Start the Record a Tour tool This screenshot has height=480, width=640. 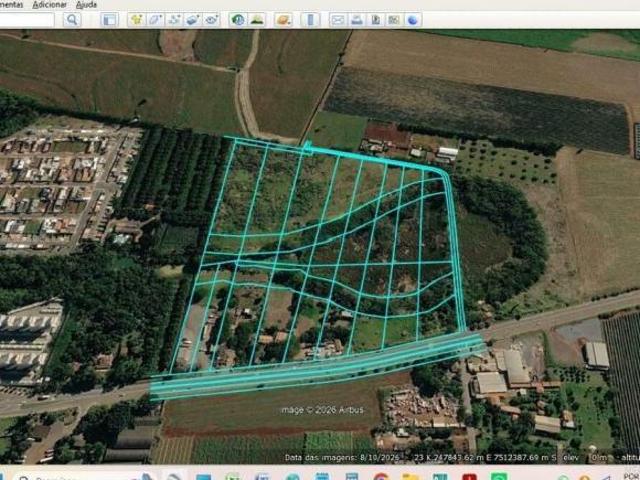[211, 19]
